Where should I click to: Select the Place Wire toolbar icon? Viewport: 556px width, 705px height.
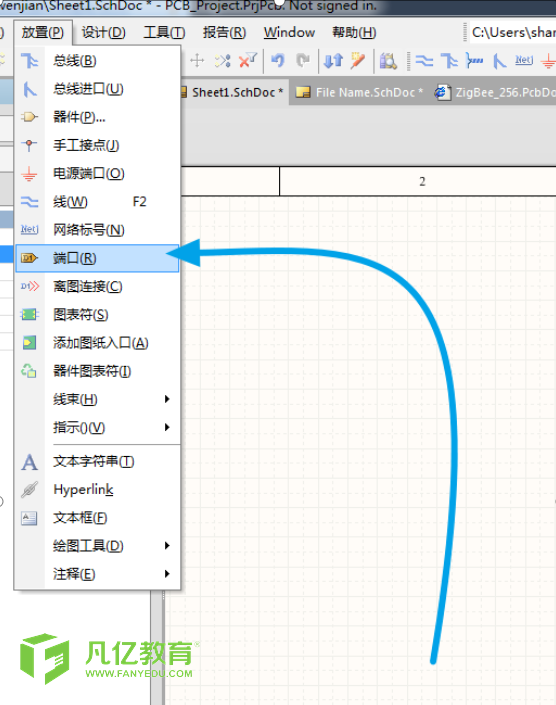coord(424,60)
